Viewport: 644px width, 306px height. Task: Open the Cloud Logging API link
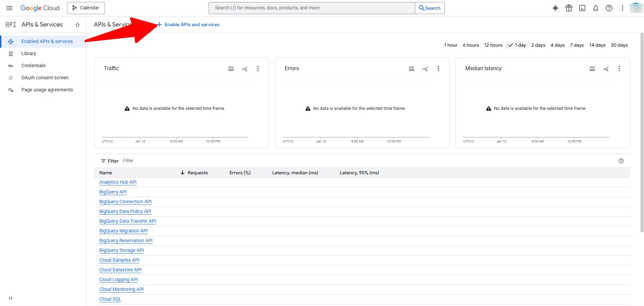click(x=118, y=279)
